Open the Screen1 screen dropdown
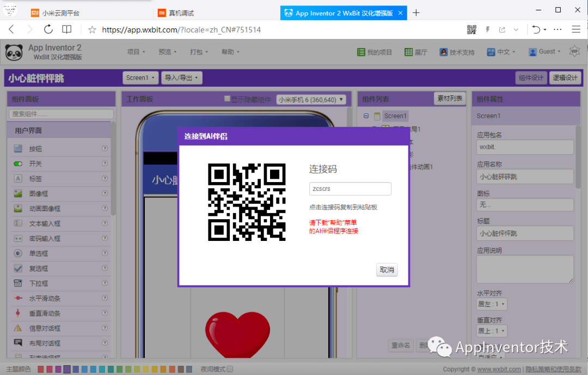 pos(140,78)
